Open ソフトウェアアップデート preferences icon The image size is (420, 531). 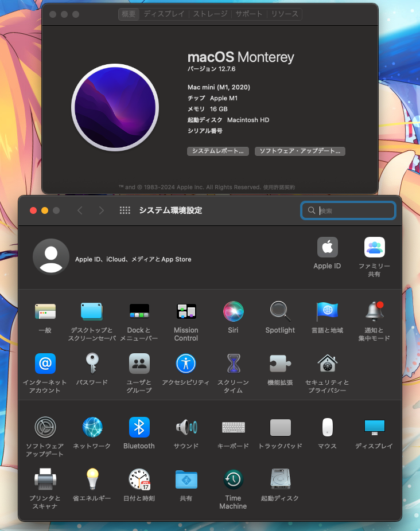(45, 427)
